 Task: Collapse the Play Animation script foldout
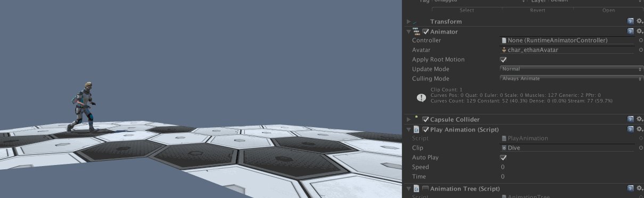tap(408, 129)
